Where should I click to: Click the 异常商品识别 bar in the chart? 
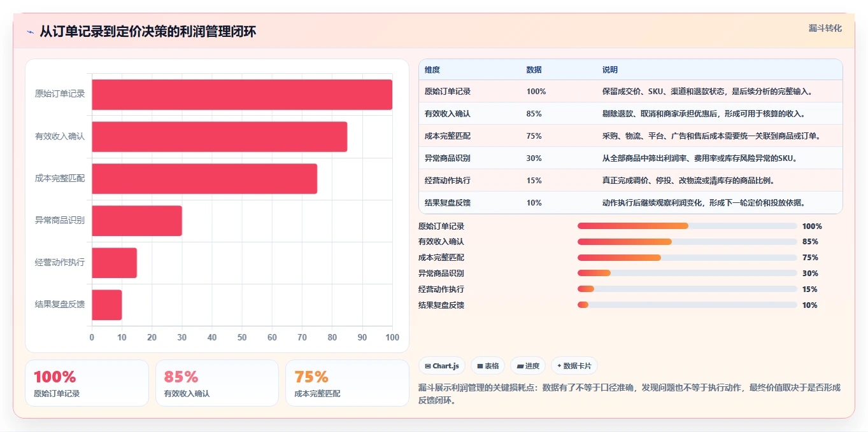[137, 220]
